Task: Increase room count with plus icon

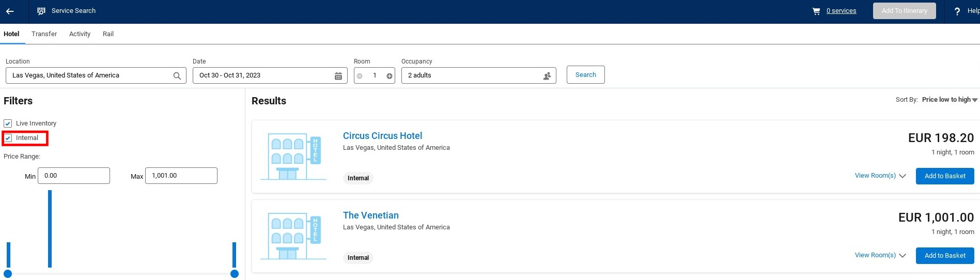Action: pyautogui.click(x=390, y=76)
